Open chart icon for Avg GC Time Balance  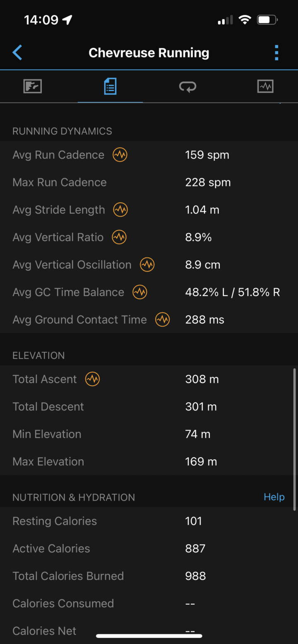coord(140,292)
